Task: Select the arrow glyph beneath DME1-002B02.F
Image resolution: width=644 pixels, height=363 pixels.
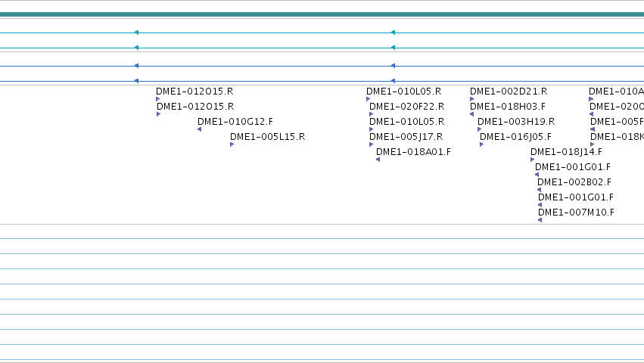Action: [540, 190]
